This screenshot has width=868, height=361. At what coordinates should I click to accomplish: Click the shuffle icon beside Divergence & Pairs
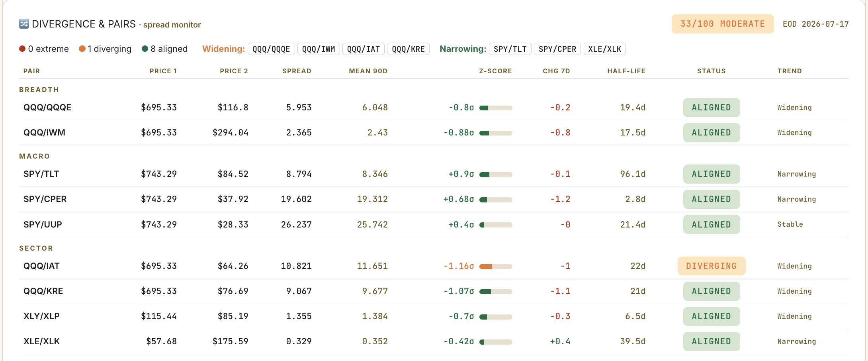click(24, 24)
